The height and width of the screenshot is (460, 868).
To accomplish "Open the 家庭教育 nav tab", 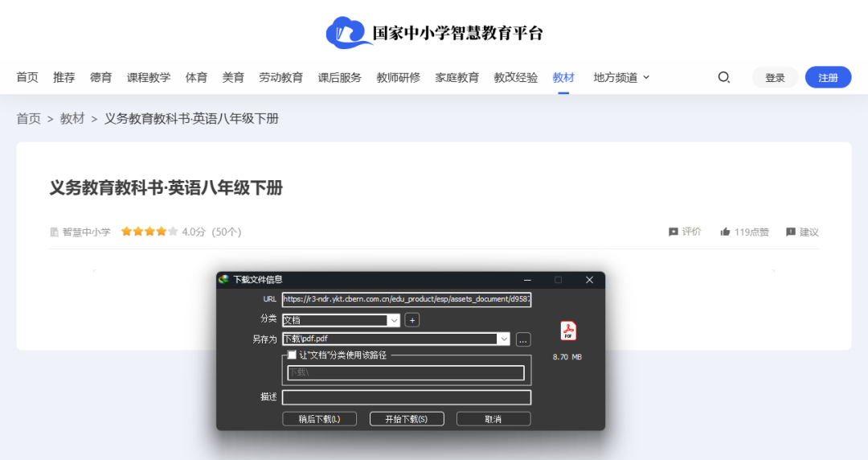I will click(457, 77).
